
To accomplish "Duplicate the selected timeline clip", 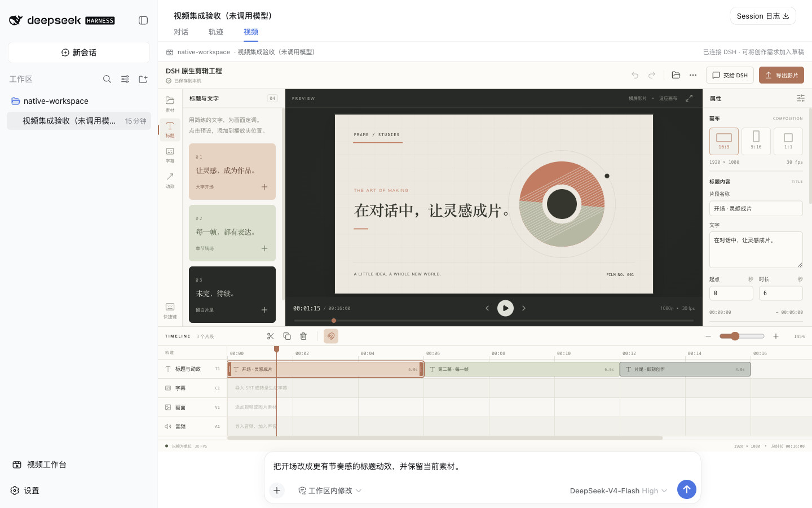I will point(287,336).
